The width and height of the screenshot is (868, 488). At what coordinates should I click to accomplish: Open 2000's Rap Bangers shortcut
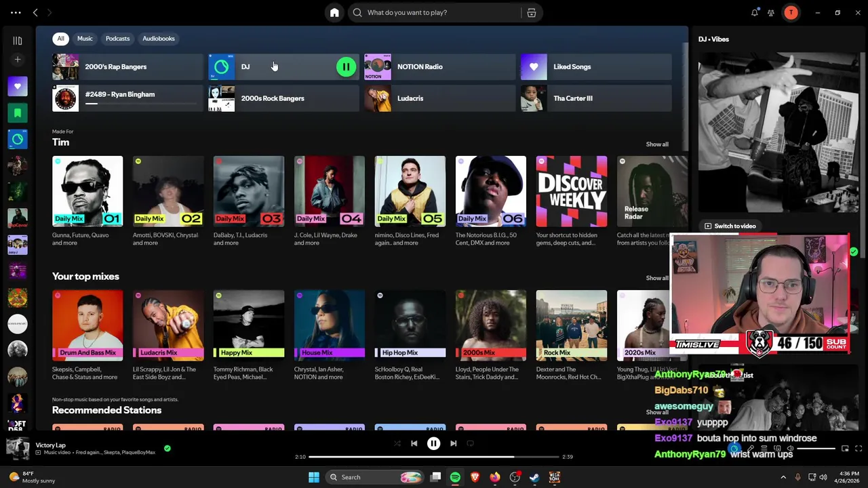pos(127,66)
